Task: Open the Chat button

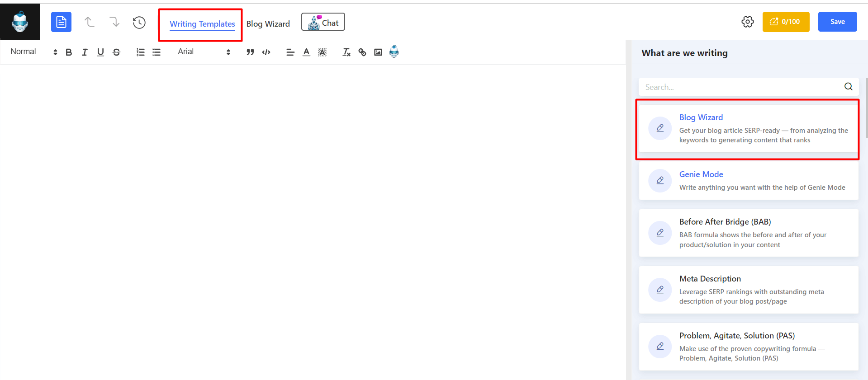Action: (323, 22)
